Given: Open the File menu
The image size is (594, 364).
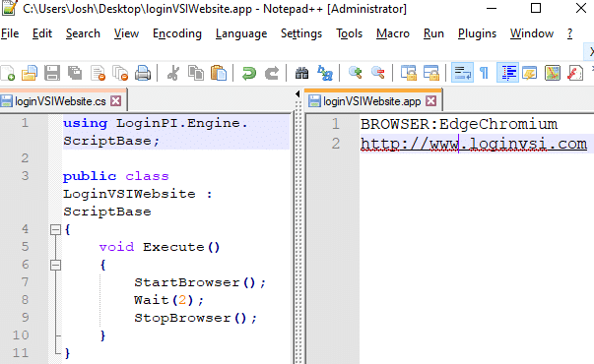Looking at the screenshot, I should coord(10,33).
